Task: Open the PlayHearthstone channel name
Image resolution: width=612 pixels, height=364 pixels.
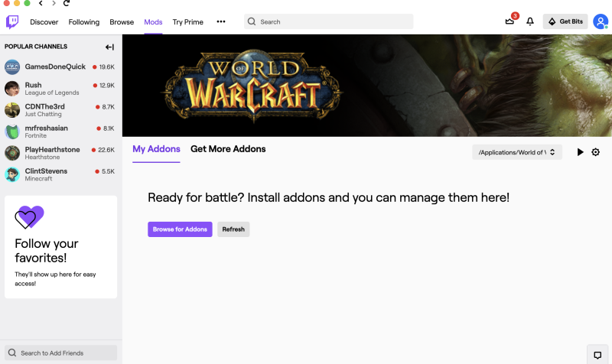Action: (52, 149)
